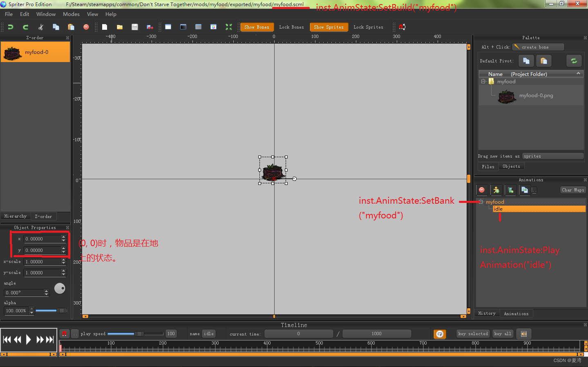Toggle the Lock Bones option
Screen dimensions: 588x367
[x=291, y=27]
